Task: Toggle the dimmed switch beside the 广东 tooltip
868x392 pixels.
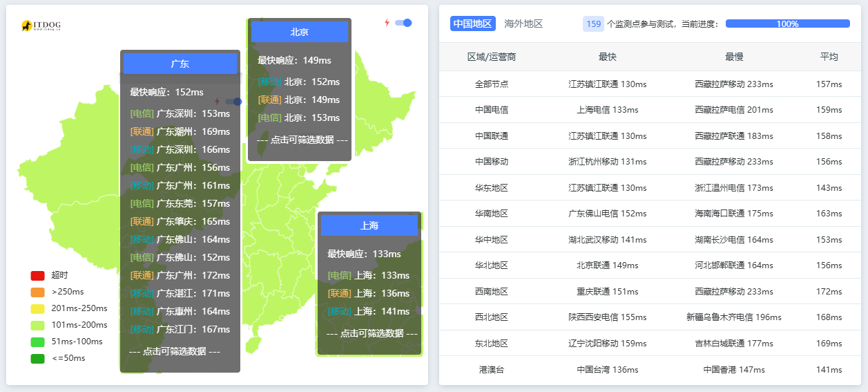Action: point(233,102)
